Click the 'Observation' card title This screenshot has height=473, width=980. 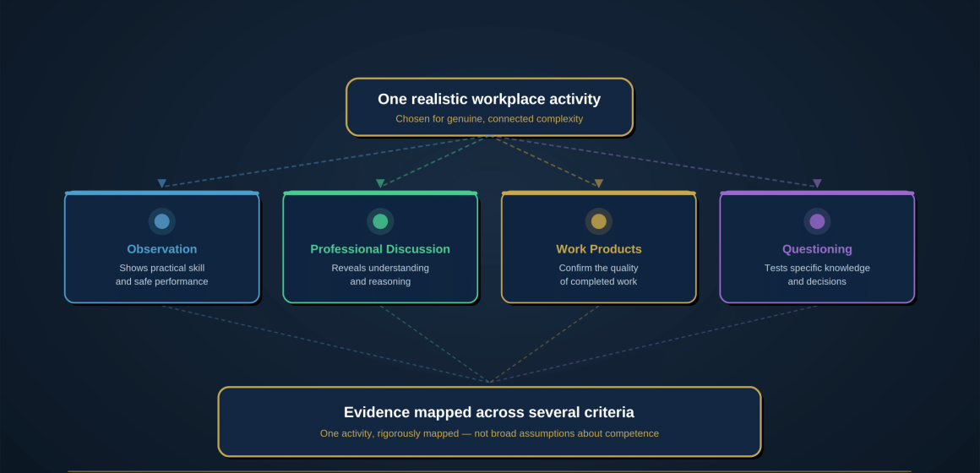click(x=162, y=249)
